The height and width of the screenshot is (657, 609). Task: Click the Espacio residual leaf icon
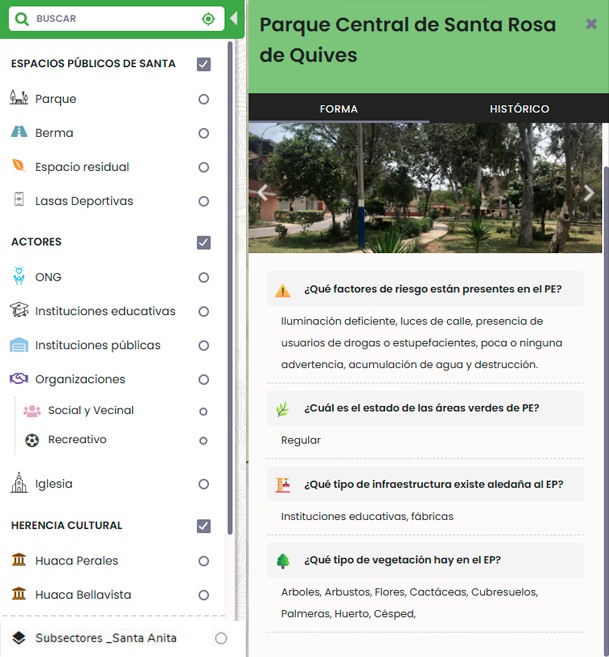point(19,167)
